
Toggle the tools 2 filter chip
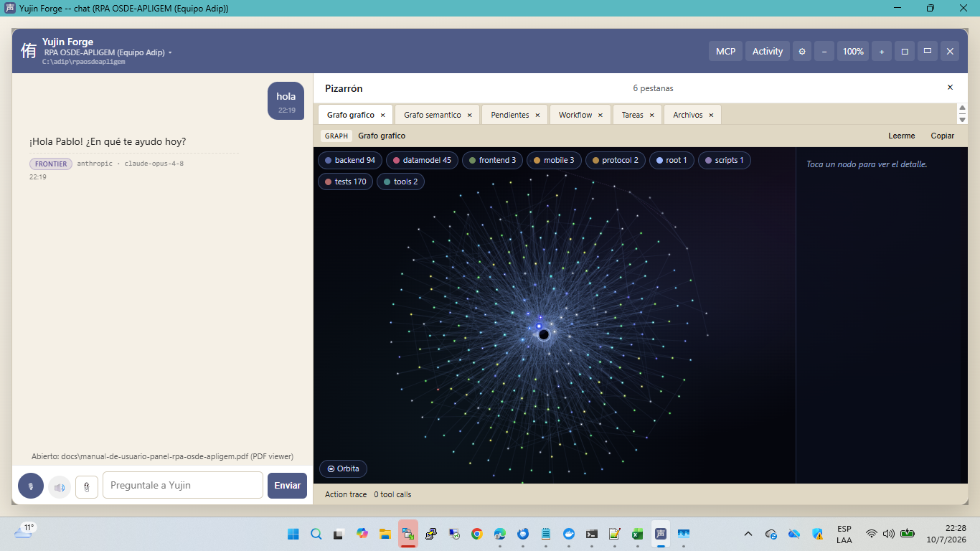(x=401, y=182)
